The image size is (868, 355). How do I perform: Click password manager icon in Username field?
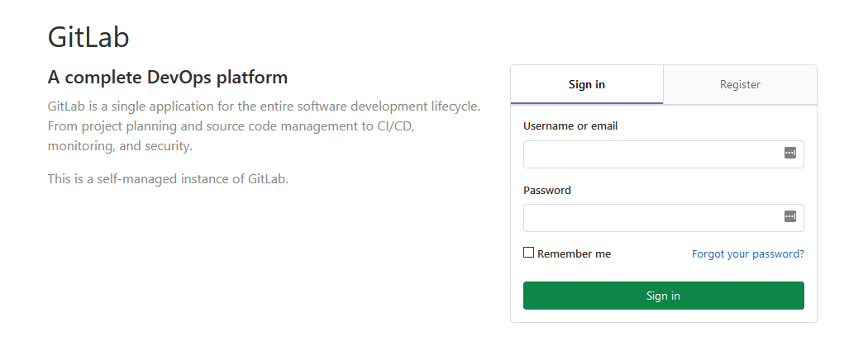790,154
